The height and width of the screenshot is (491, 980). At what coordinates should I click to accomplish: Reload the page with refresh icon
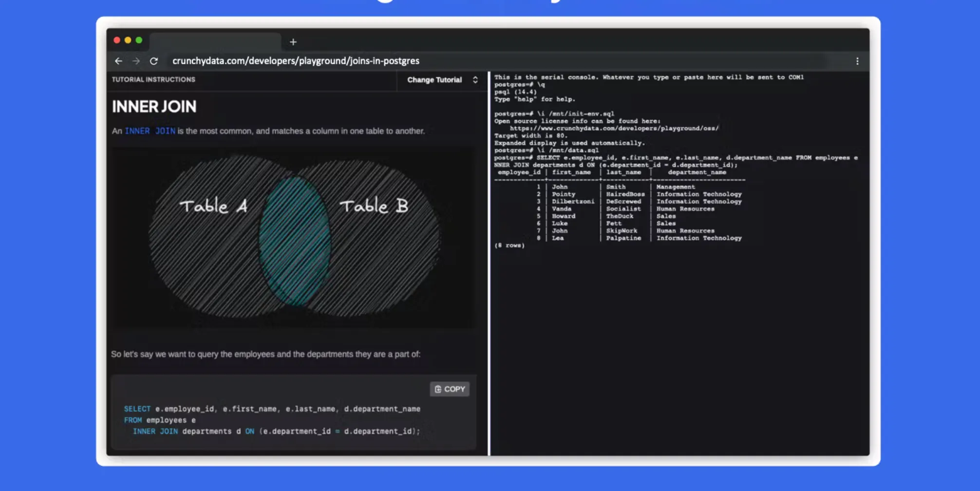click(154, 61)
